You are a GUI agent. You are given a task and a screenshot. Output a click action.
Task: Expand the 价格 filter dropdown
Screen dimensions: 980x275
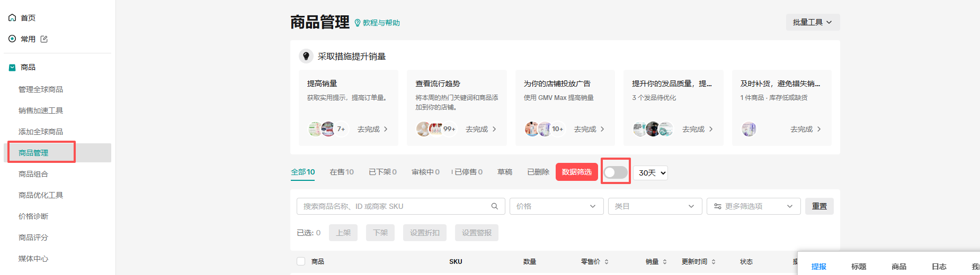[x=555, y=206]
